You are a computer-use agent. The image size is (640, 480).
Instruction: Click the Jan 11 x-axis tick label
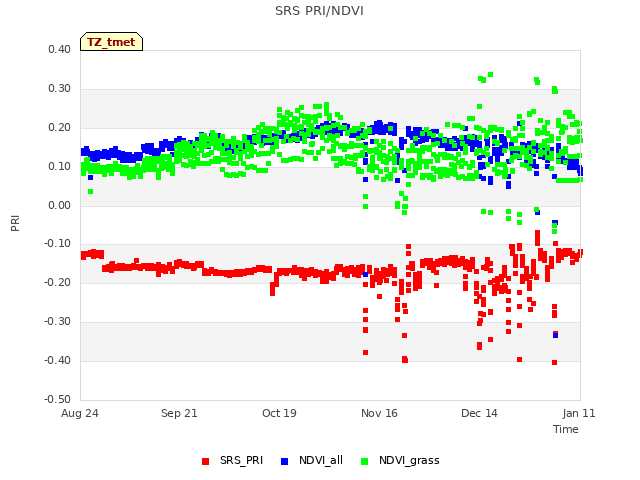coord(579,413)
